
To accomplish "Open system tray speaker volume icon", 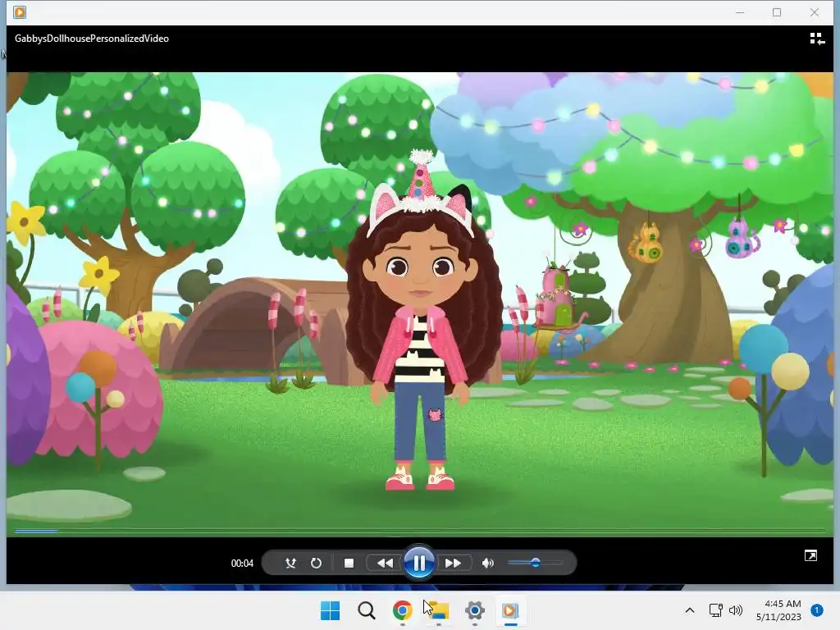I will (736, 610).
